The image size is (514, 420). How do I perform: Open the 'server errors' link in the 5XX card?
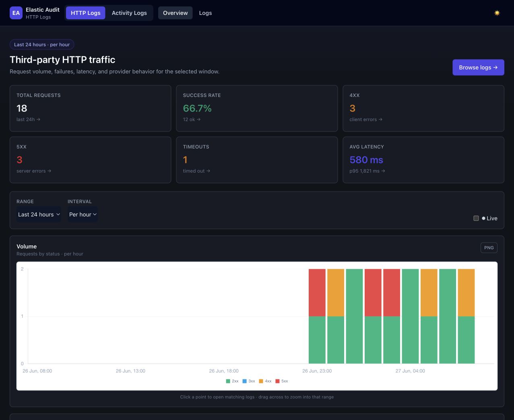(34, 171)
